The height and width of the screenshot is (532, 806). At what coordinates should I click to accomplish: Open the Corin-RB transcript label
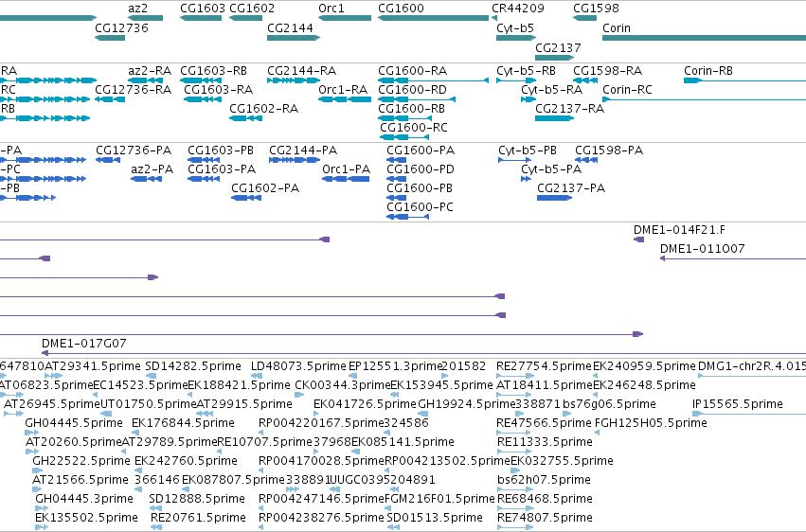(708, 70)
